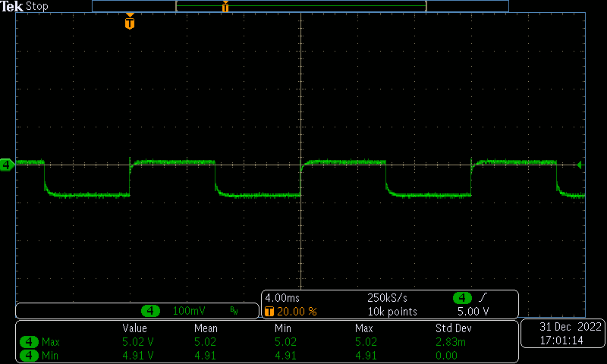607x364 pixels.
Task: Click the 5.00 V trigger level readout
Action: click(x=473, y=312)
